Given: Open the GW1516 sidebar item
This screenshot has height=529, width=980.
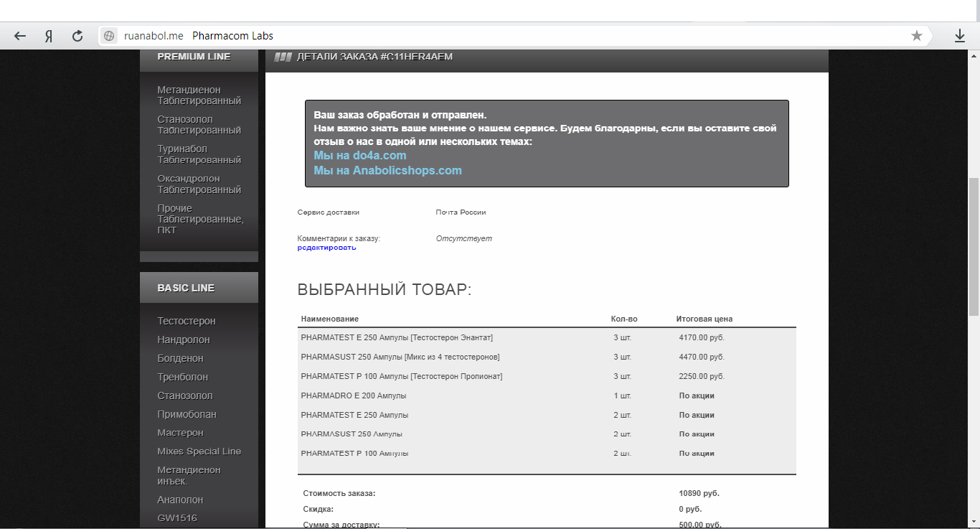Looking at the screenshot, I should click(x=177, y=518).
